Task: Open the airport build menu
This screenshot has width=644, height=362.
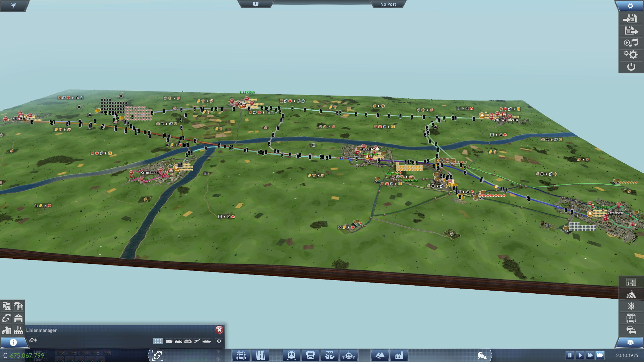Action: [x=349, y=355]
